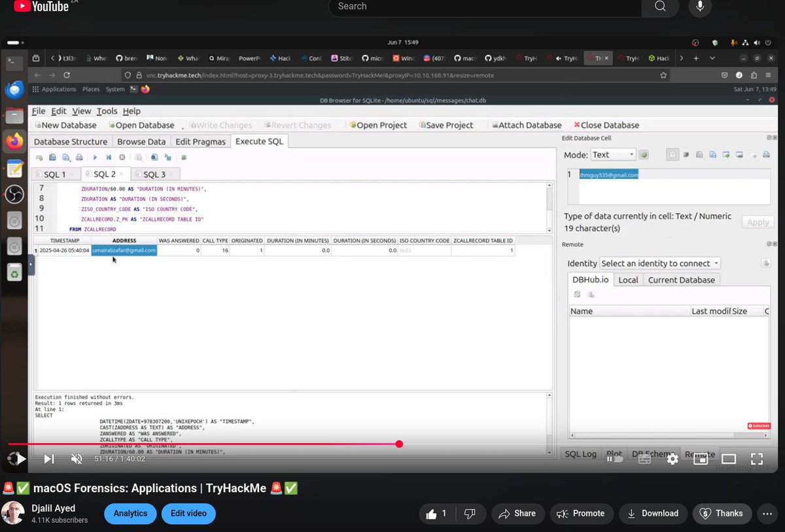Focus the YouTube search field

pyautogui.click(x=484, y=7)
